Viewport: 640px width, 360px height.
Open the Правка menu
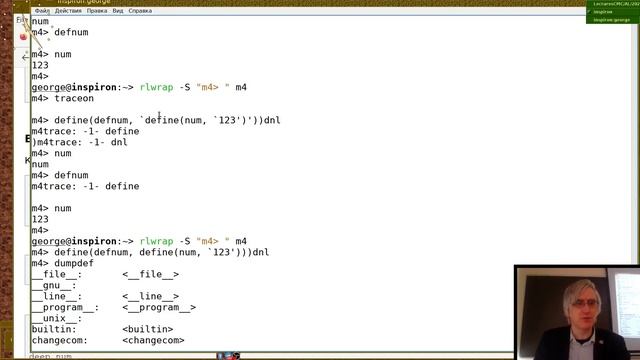[97, 11]
